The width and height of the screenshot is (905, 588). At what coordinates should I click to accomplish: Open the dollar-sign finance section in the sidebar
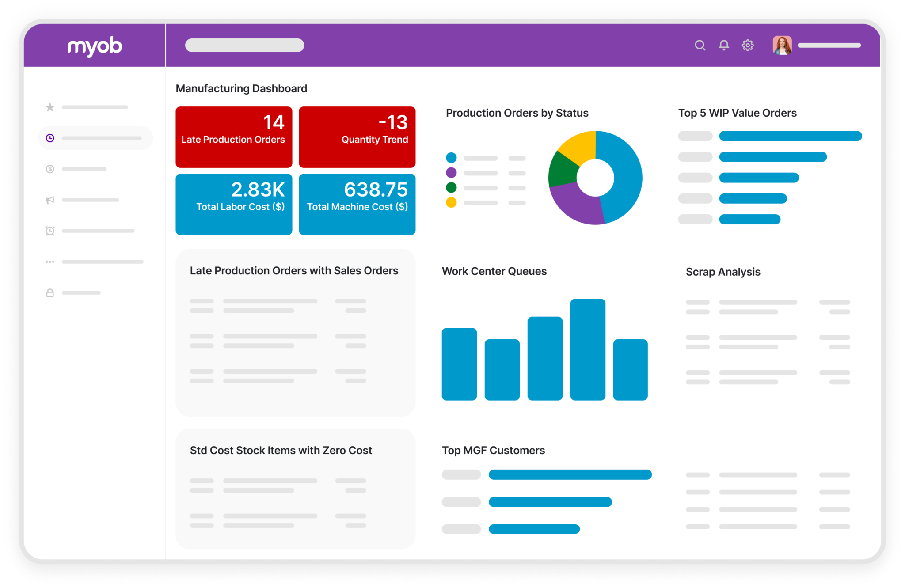click(50, 169)
